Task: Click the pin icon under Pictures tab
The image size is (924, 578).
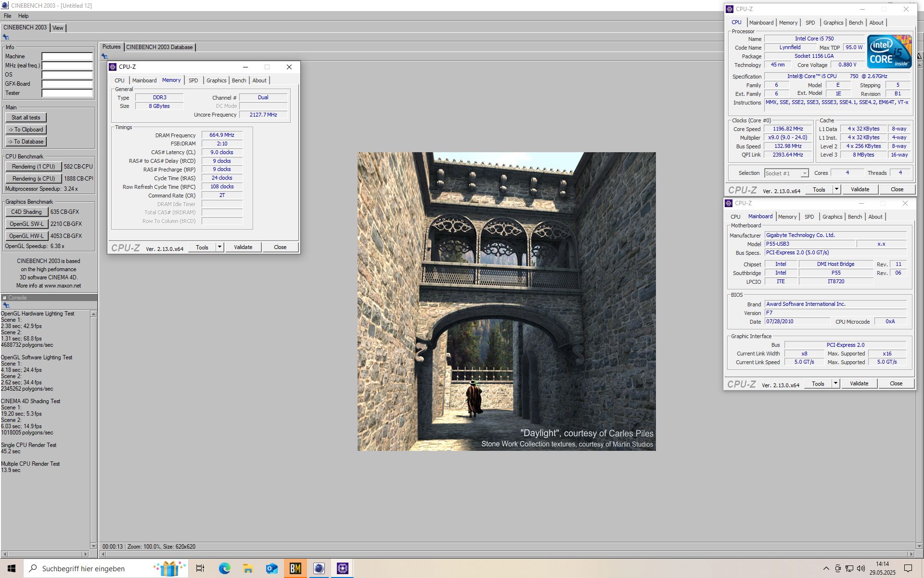Action: pyautogui.click(x=104, y=56)
